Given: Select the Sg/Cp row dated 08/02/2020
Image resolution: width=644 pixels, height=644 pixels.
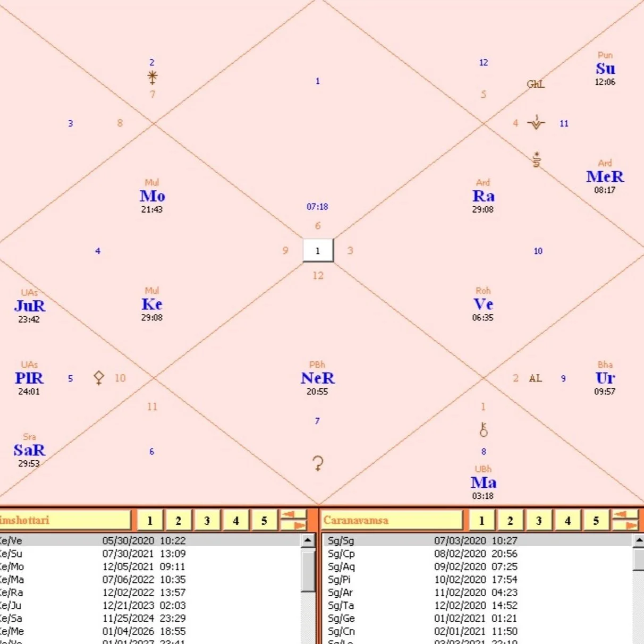Looking at the screenshot, I should (x=478, y=554).
